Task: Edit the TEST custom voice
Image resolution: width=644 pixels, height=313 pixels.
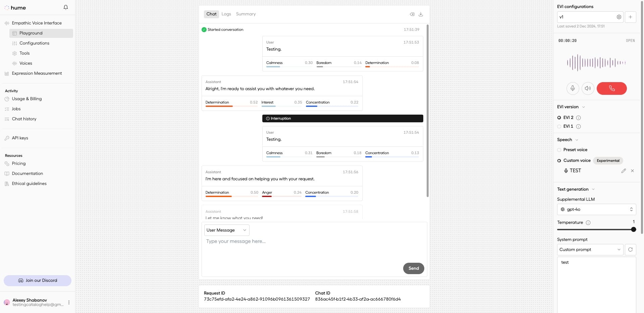Action: tap(624, 171)
